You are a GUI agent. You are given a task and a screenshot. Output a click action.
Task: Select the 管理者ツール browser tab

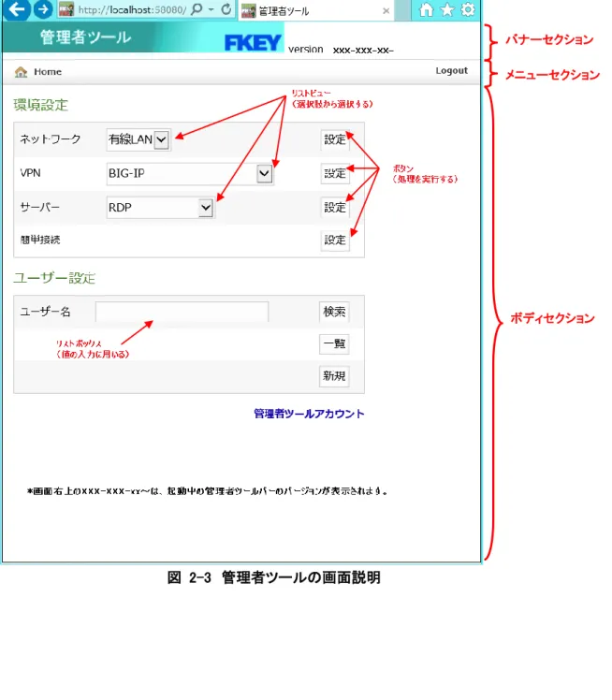point(314,11)
